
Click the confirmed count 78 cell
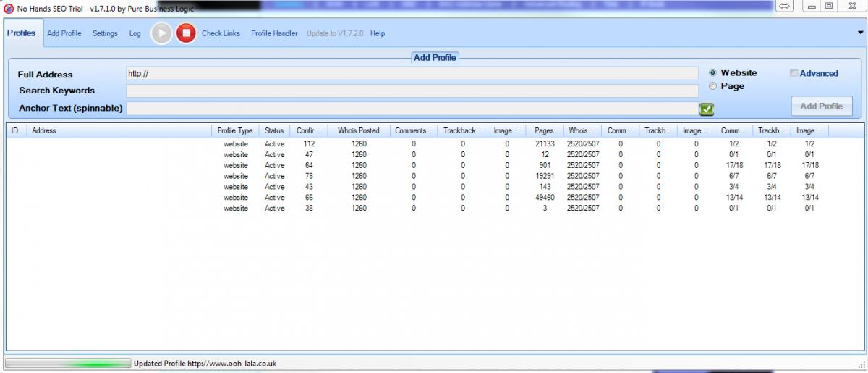click(x=310, y=176)
